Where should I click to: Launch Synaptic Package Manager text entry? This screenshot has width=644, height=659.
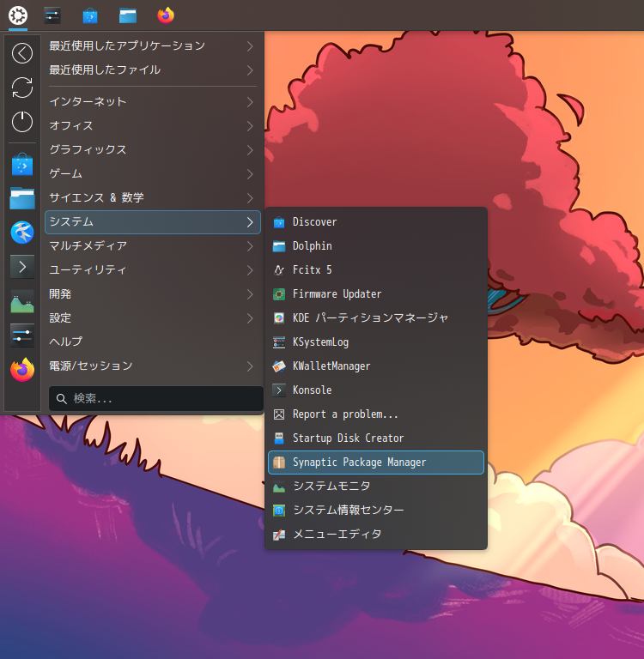coord(359,463)
